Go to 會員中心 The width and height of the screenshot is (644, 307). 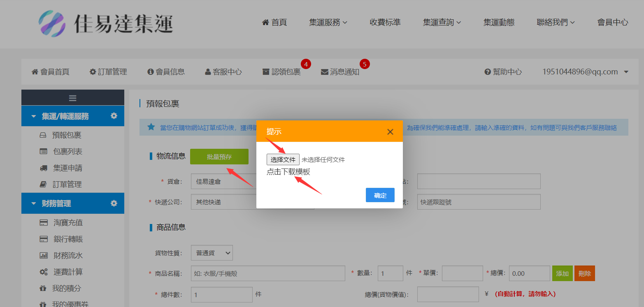pyautogui.click(x=613, y=23)
